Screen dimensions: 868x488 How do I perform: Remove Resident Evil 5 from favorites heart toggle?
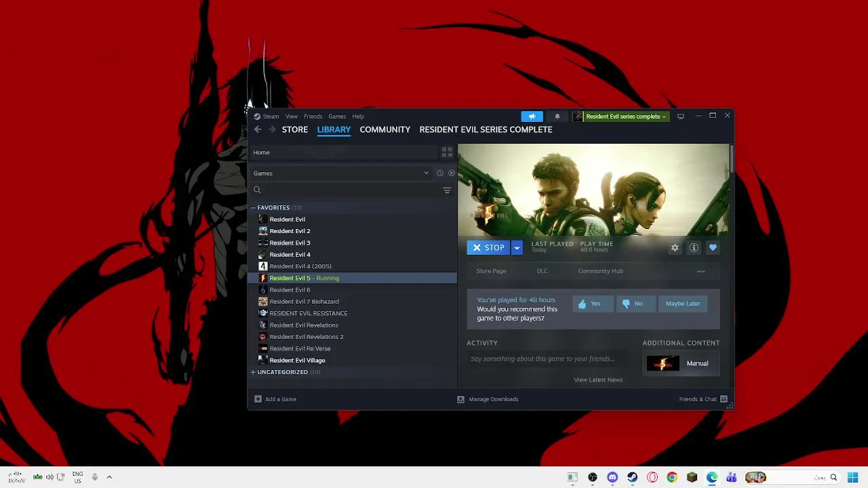point(713,248)
